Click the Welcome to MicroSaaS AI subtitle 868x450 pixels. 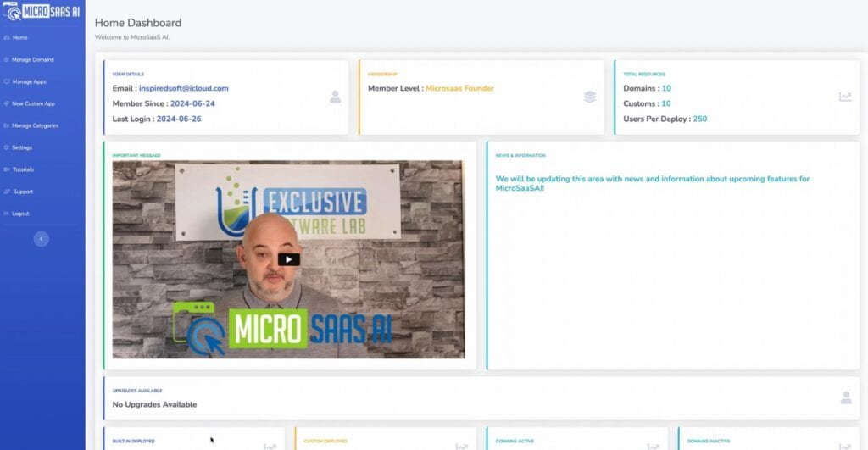(131, 37)
